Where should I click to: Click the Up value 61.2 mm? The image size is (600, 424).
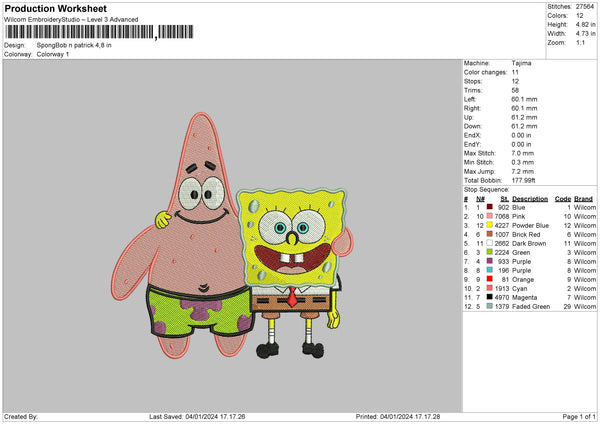coord(524,117)
